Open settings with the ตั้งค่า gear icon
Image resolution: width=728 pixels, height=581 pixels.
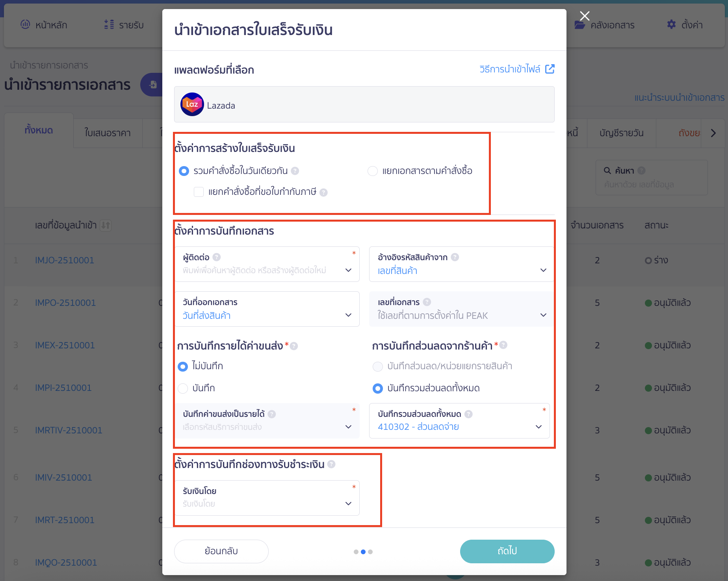pyautogui.click(x=671, y=24)
